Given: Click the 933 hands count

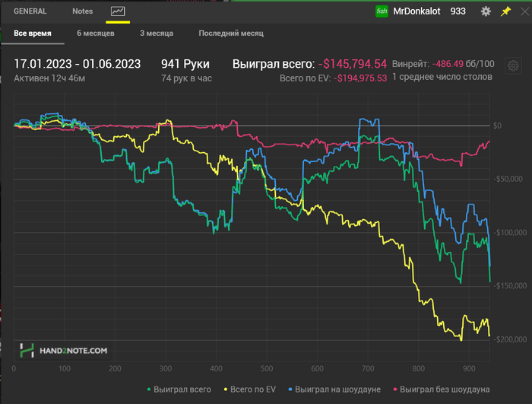Looking at the screenshot, I should (x=458, y=11).
